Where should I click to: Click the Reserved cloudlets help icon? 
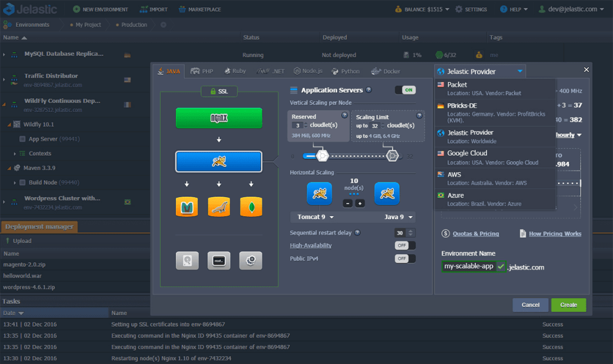[x=344, y=115]
